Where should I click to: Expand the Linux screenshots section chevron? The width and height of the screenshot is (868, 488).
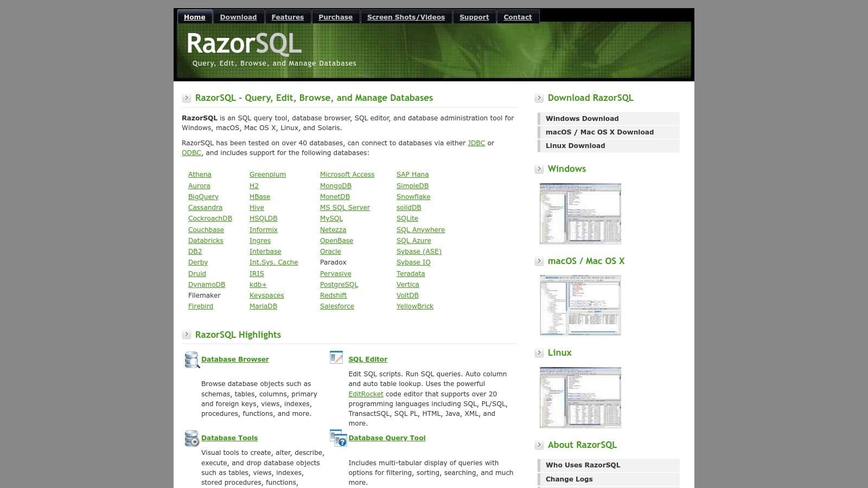point(540,353)
